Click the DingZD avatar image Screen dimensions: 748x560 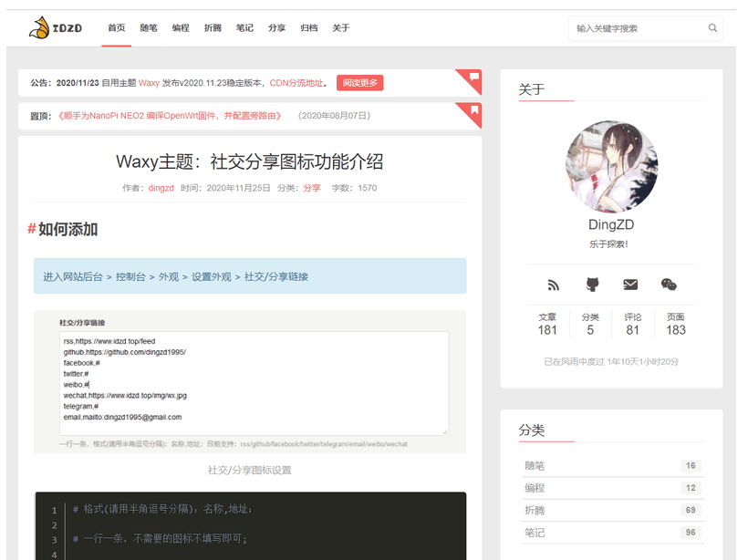pos(611,167)
